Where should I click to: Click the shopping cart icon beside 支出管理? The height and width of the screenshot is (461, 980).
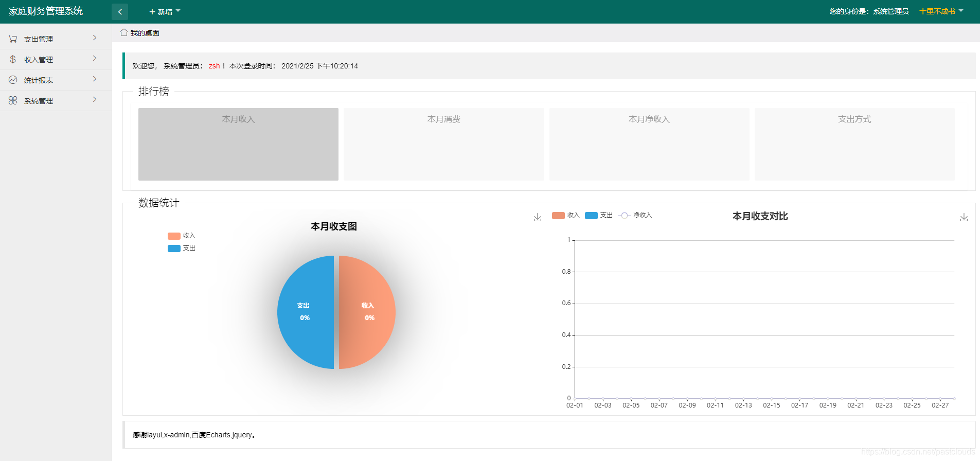[13, 39]
